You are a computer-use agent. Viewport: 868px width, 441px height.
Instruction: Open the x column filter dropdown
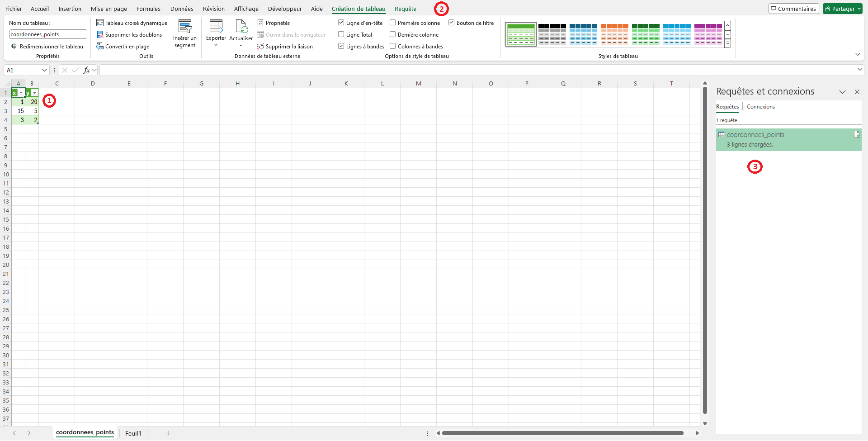(x=21, y=93)
